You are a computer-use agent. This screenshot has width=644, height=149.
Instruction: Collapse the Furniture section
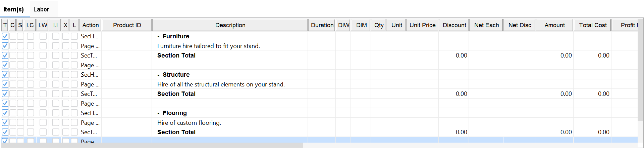pyautogui.click(x=159, y=37)
